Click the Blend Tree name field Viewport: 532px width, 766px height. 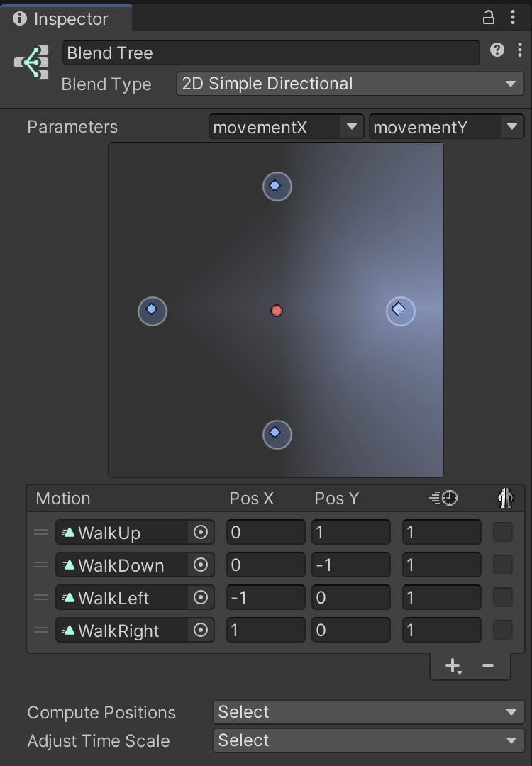[x=271, y=53]
